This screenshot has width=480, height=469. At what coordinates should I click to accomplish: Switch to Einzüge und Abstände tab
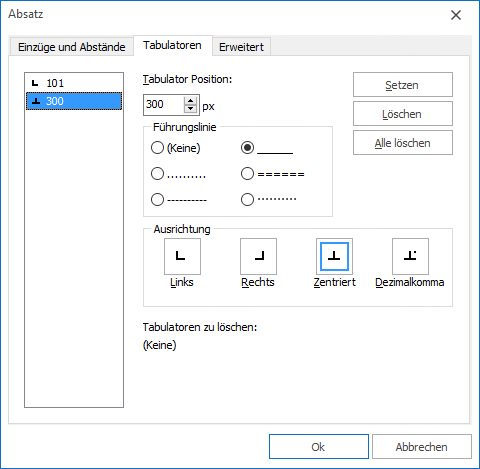click(72, 47)
